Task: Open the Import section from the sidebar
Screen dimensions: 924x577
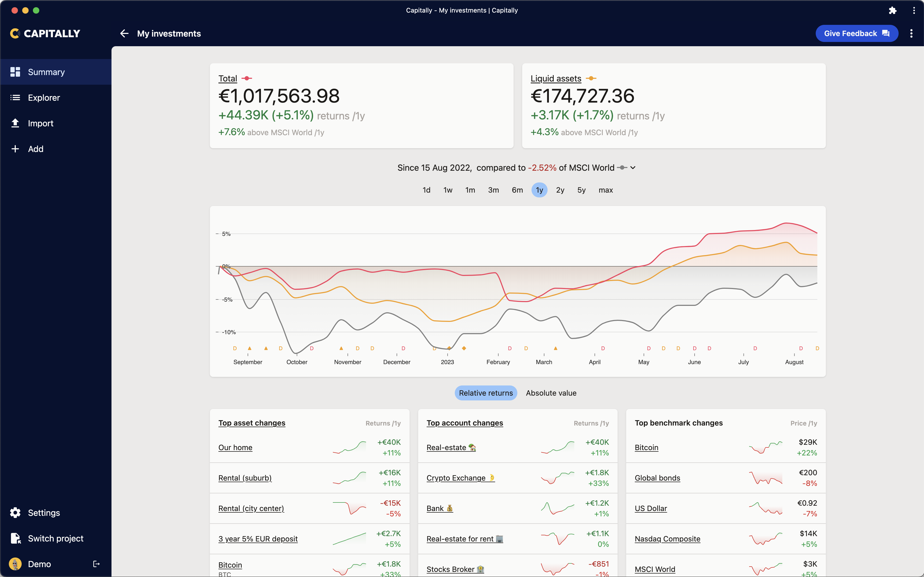Action: click(40, 123)
